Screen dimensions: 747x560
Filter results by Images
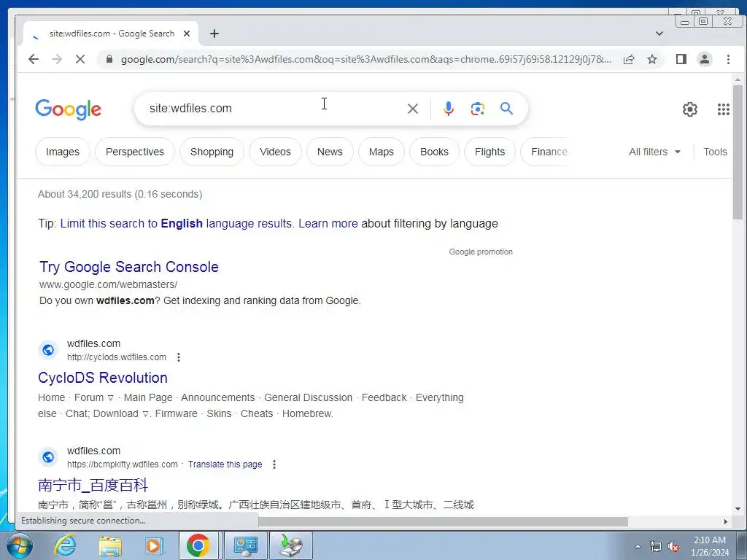coord(63,152)
